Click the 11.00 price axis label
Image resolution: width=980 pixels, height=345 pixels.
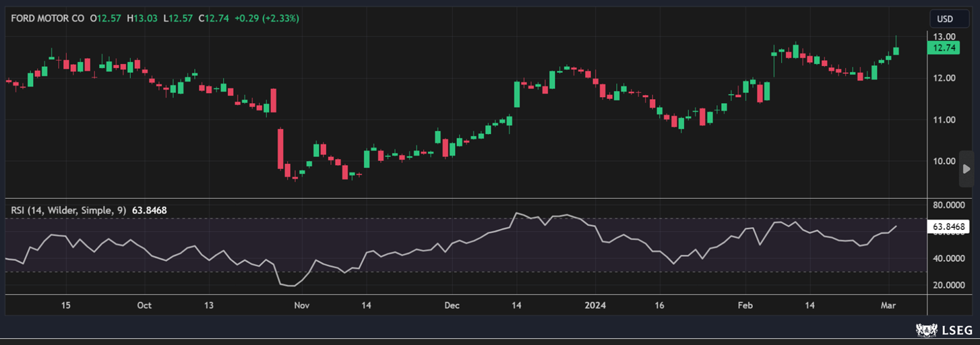(x=944, y=120)
